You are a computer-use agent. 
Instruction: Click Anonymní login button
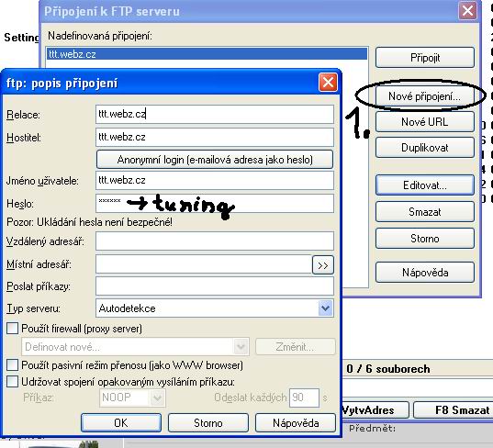pyautogui.click(x=215, y=160)
